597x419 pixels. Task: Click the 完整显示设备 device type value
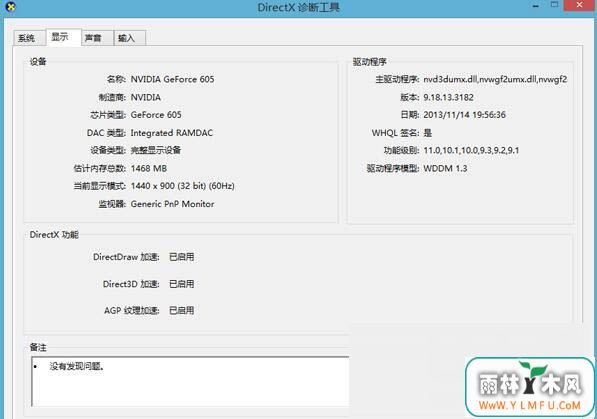click(x=156, y=150)
